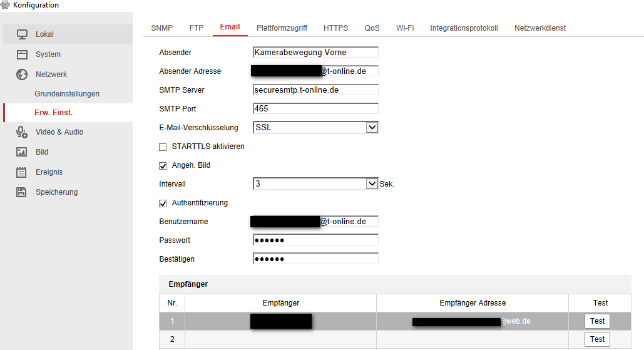644x350 pixels.
Task: Click the Ereignis calendar icon
Action: (x=22, y=172)
